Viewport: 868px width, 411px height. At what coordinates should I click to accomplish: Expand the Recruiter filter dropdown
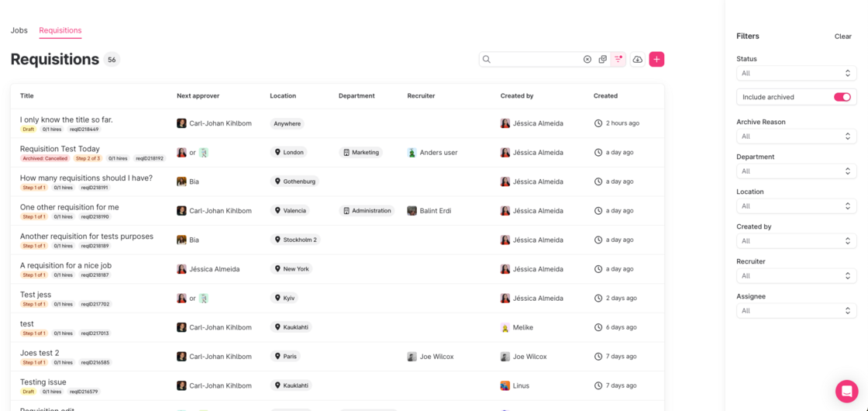click(x=796, y=276)
